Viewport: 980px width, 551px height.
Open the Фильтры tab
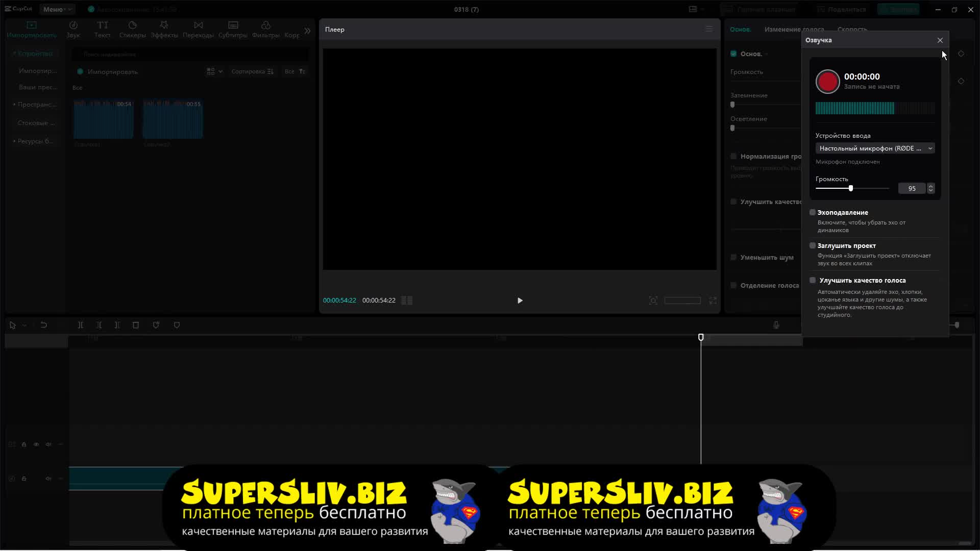265,30
